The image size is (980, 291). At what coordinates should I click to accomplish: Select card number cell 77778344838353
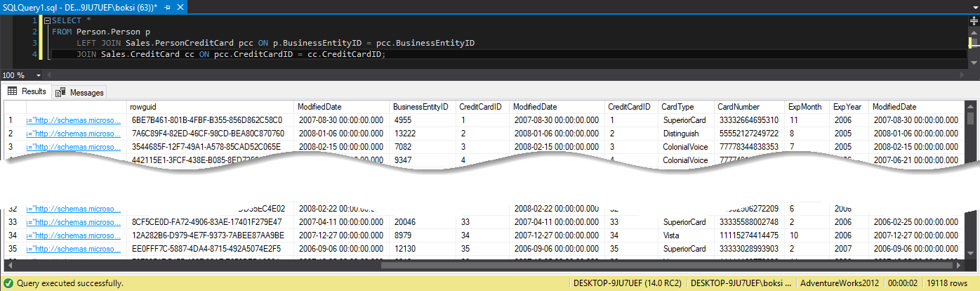(x=750, y=147)
